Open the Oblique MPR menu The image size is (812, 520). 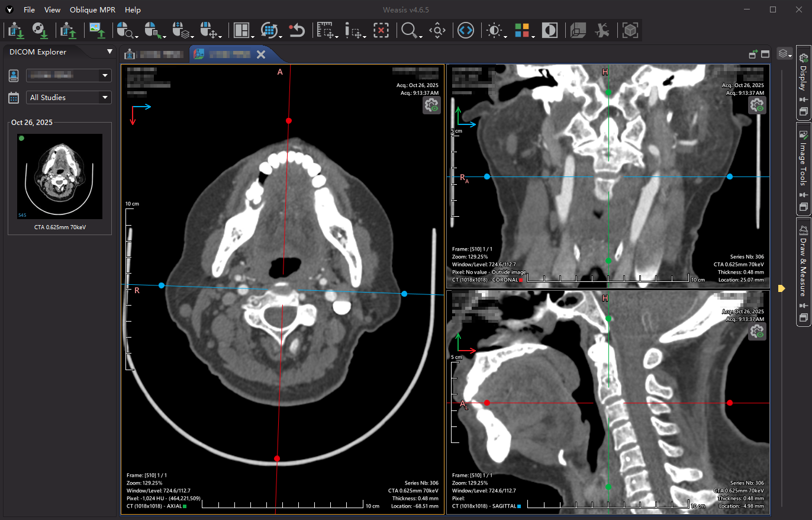pos(92,10)
